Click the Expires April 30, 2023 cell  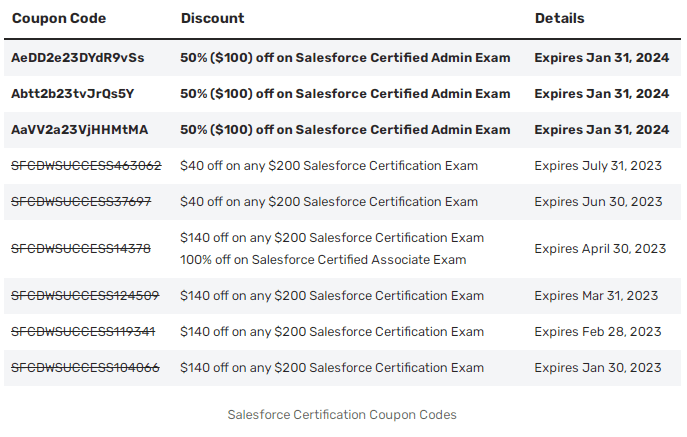[600, 249]
